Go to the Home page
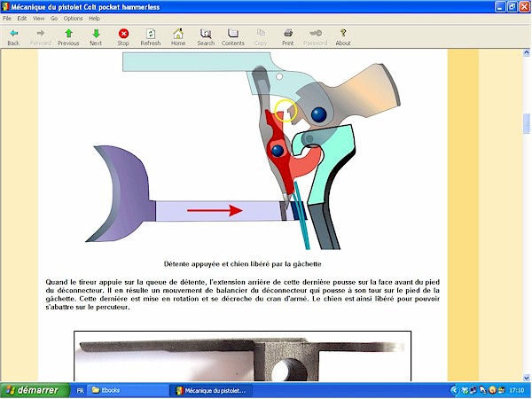532x399 pixels. coord(178,36)
